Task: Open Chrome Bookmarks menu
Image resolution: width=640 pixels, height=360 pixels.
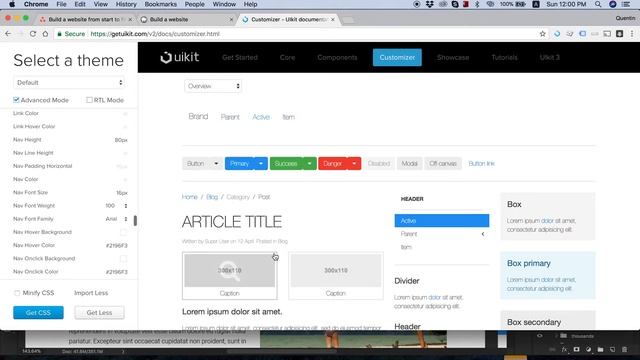Action: pyautogui.click(x=160, y=4)
